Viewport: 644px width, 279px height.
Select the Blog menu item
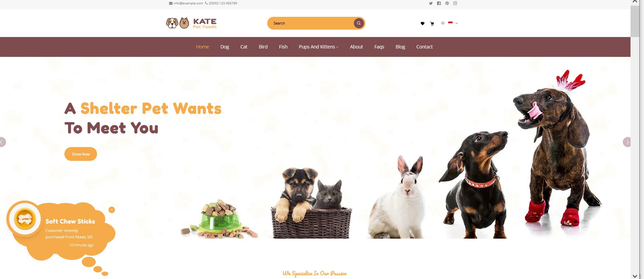coord(400,47)
